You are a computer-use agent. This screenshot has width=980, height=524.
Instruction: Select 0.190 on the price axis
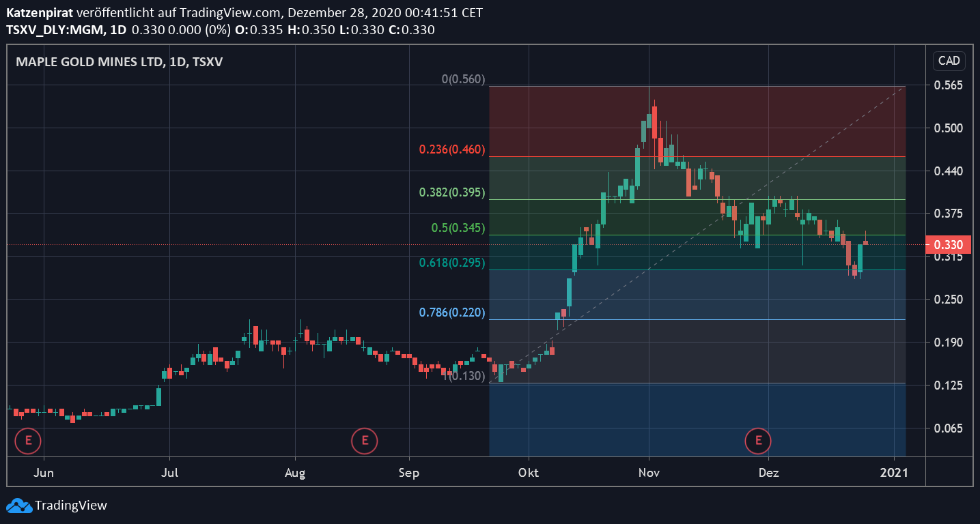pos(948,343)
